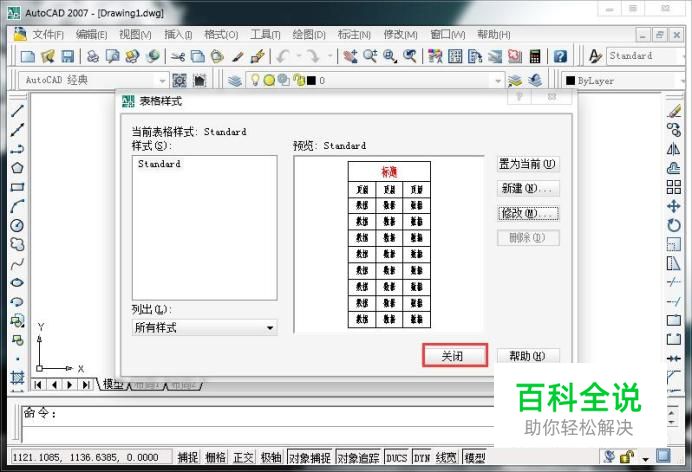Viewport: 692px width, 472px height.
Task: Select the Spline draw tool
Action: click(x=17, y=264)
